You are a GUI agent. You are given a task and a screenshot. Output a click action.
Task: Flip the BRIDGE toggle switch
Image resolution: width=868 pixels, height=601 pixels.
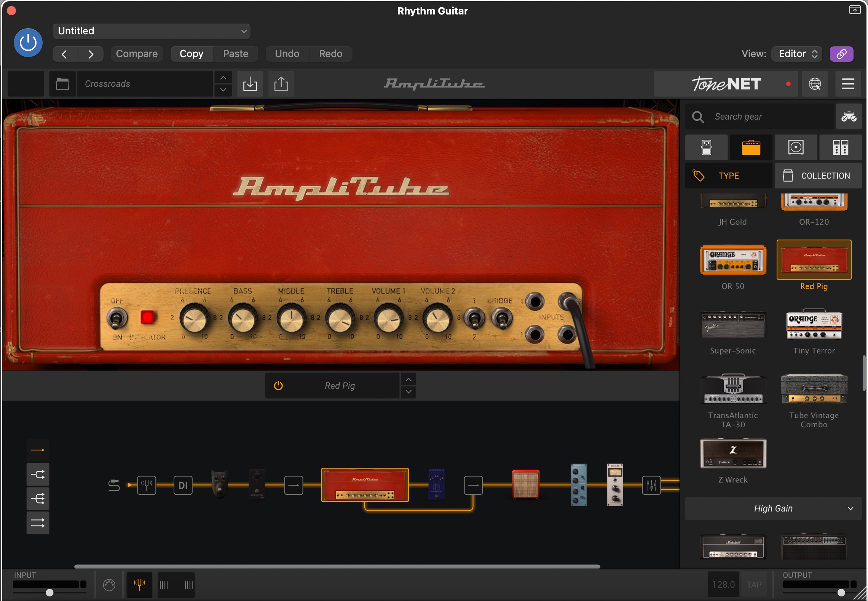[x=502, y=319]
